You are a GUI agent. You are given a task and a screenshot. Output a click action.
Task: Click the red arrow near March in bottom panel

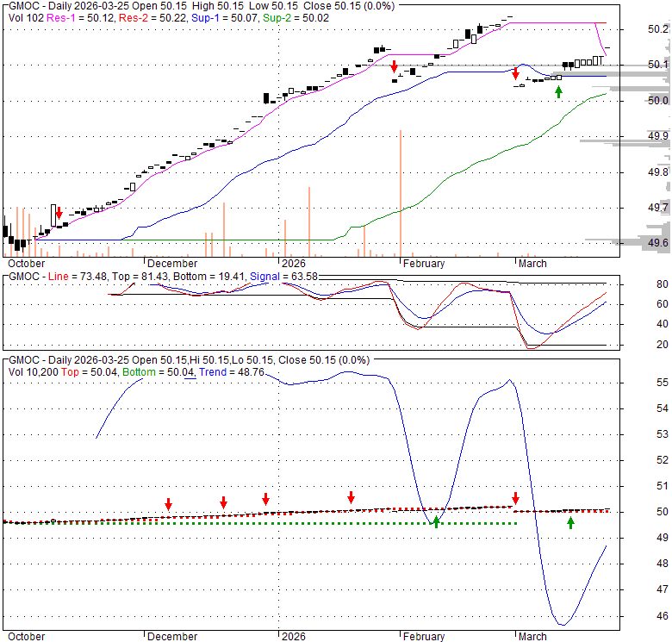click(x=515, y=499)
